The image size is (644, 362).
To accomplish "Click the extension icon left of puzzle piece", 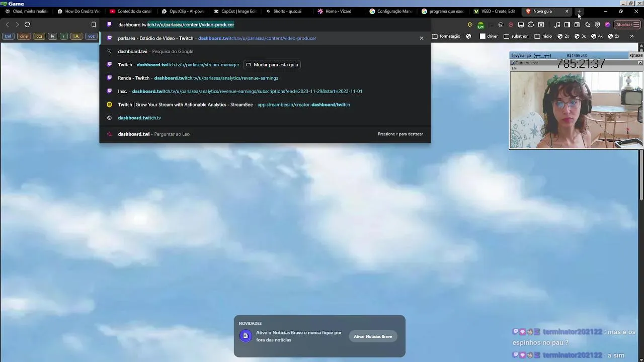I will 521,25.
